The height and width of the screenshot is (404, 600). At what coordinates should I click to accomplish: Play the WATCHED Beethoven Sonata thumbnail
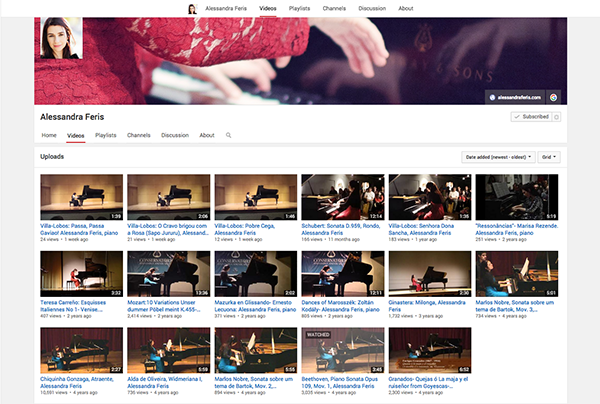[x=343, y=350]
